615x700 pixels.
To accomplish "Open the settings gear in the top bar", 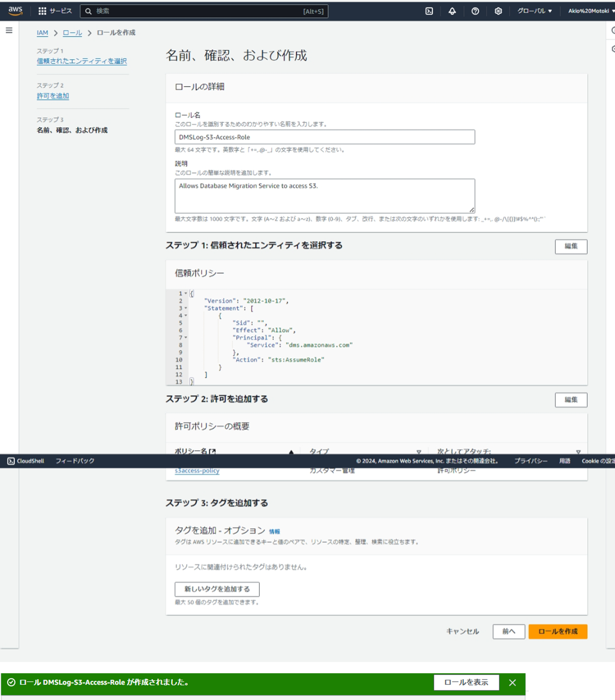I will pyautogui.click(x=498, y=11).
